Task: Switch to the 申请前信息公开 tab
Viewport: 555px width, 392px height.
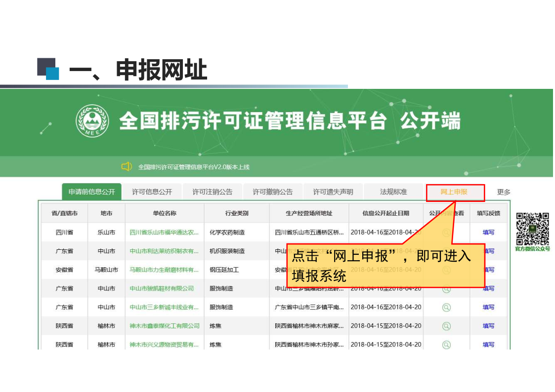Action: pos(91,192)
